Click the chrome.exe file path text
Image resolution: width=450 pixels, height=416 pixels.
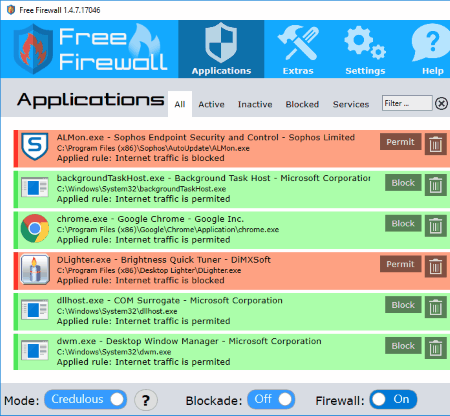[x=168, y=230]
